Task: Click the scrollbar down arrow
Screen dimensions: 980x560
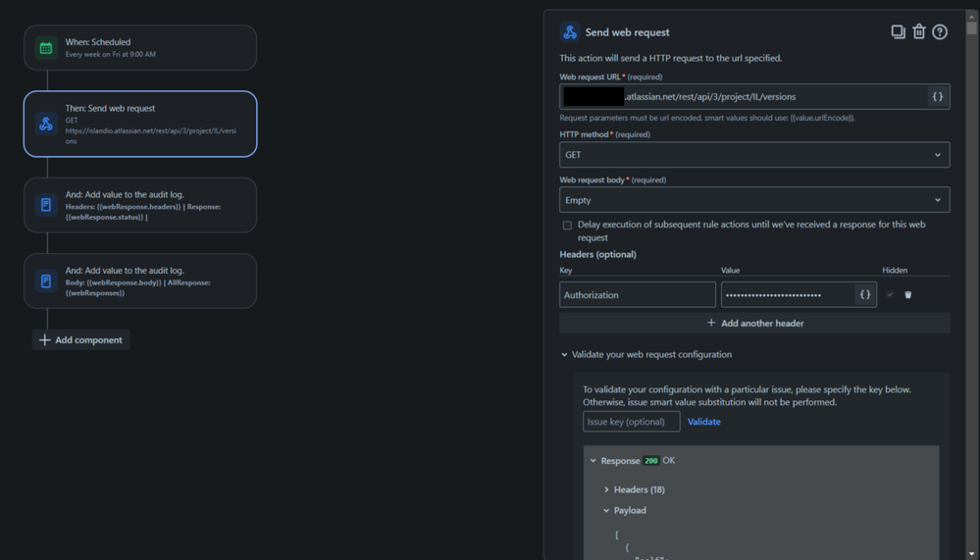Action: 970,554
